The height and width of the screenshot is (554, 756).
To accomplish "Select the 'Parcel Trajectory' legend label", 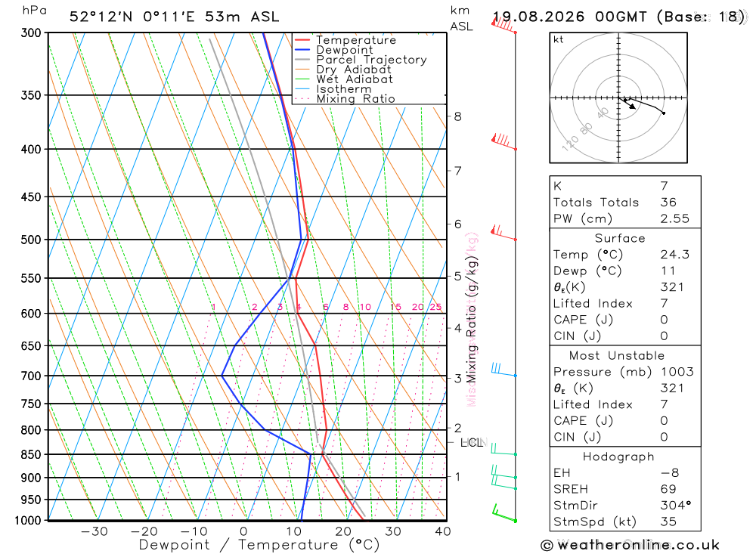I will coord(371,60).
